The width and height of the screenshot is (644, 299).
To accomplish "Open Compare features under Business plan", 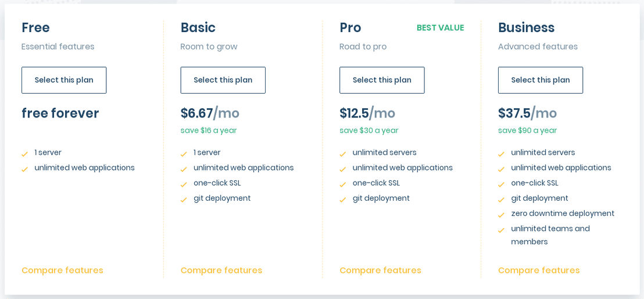I will click(539, 270).
